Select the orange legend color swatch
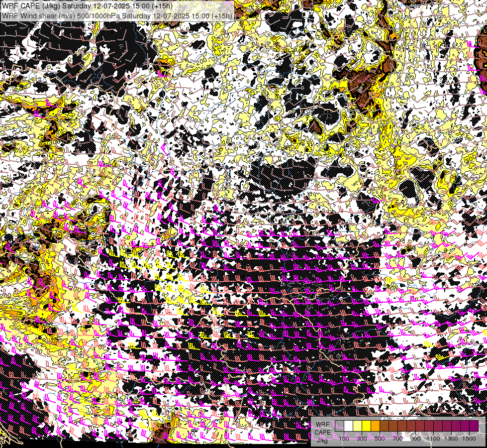The height and width of the screenshot is (448, 487). coord(375,426)
